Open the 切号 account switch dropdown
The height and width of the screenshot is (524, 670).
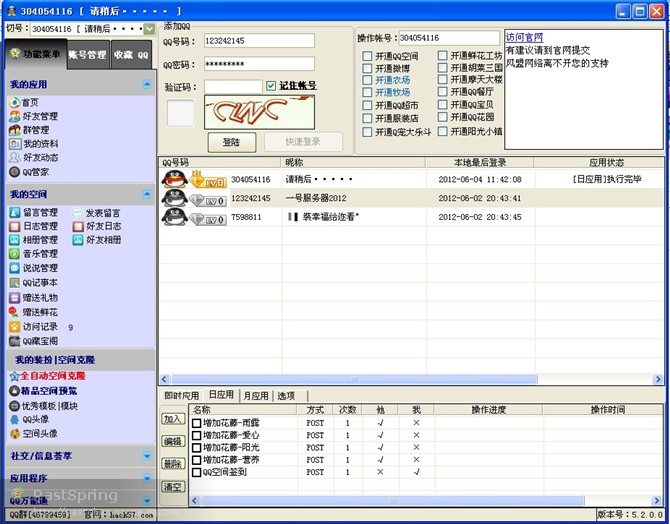tap(149, 29)
